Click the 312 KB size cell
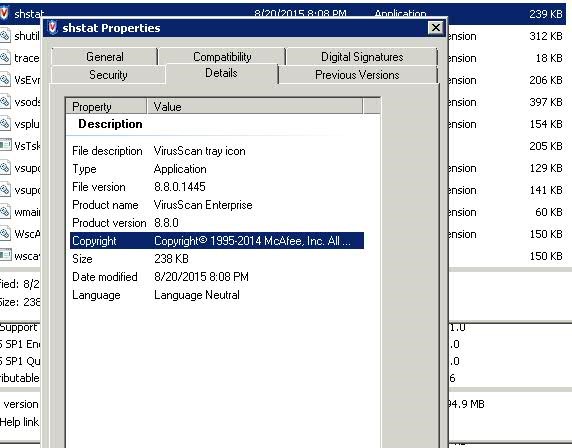This screenshot has width=572, height=448. pos(546,36)
